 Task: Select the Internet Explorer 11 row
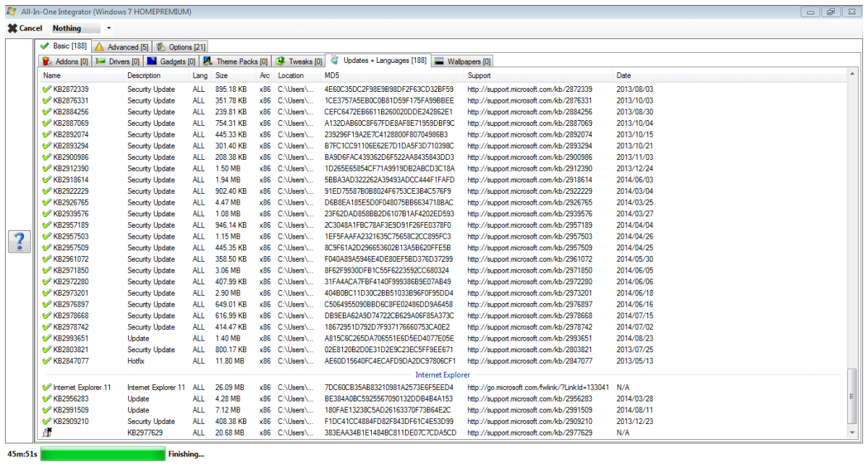(x=82, y=388)
